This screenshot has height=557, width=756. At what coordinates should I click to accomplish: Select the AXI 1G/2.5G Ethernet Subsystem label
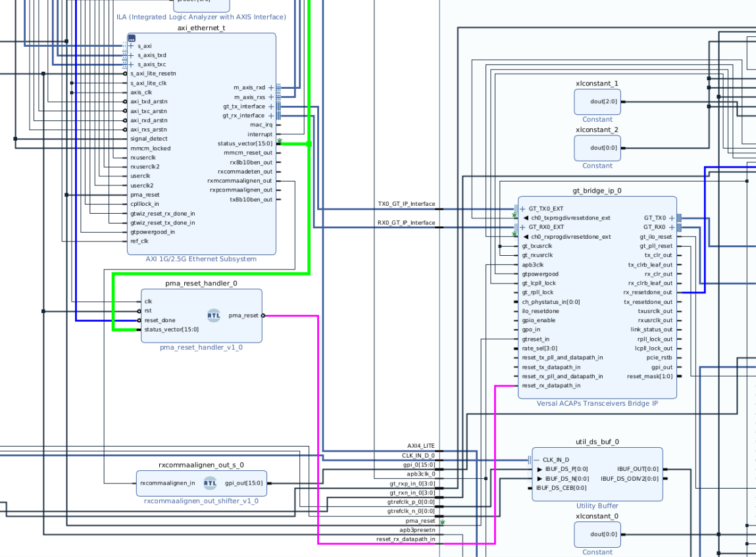pyautogui.click(x=201, y=259)
